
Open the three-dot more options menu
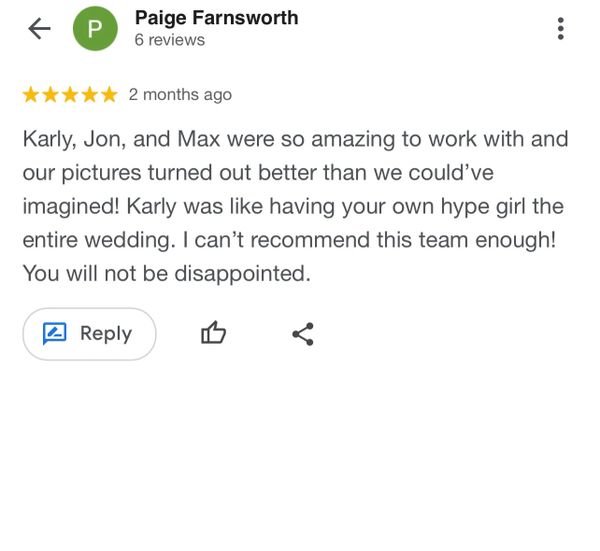(561, 28)
